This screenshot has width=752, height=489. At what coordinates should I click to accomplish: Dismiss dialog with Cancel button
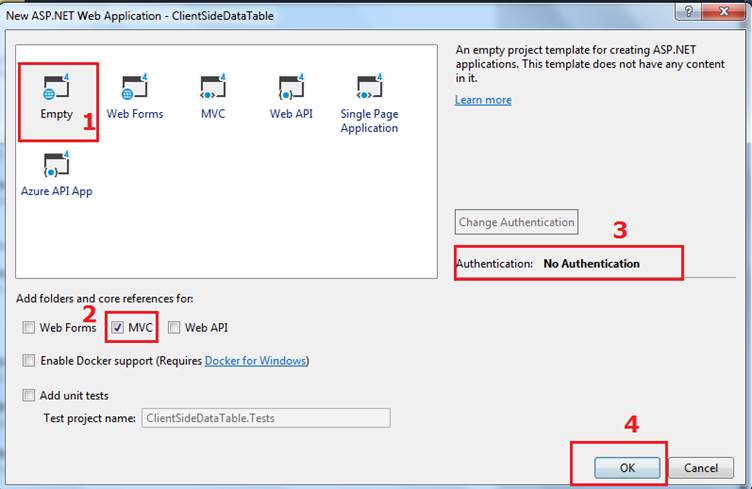(701, 467)
